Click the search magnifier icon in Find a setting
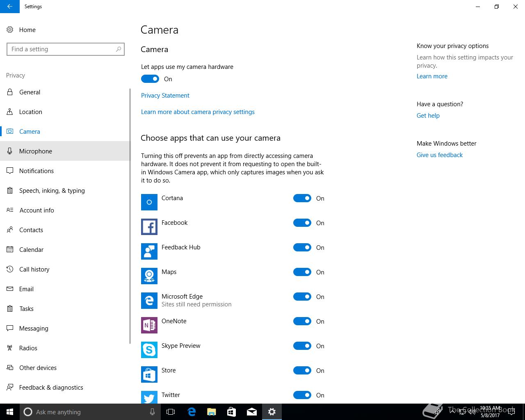 click(119, 49)
